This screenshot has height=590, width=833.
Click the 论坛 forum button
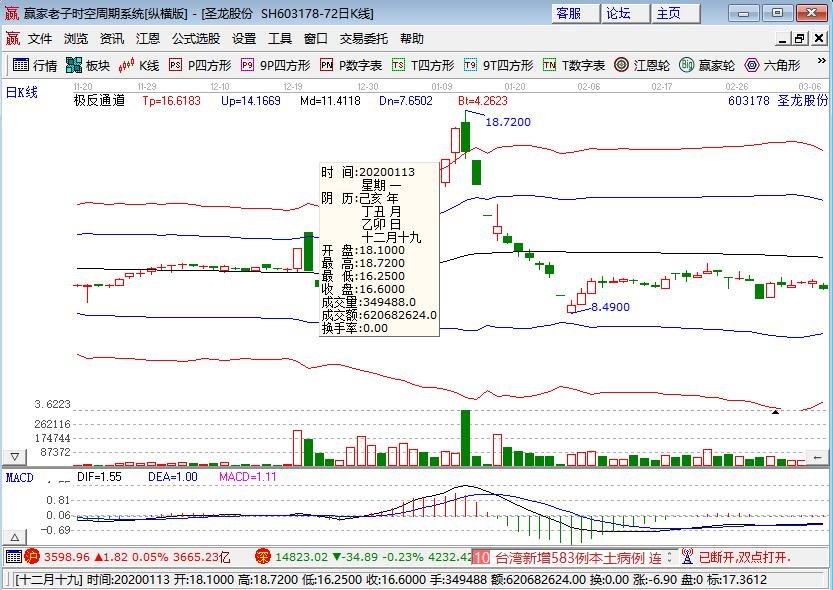(625, 13)
